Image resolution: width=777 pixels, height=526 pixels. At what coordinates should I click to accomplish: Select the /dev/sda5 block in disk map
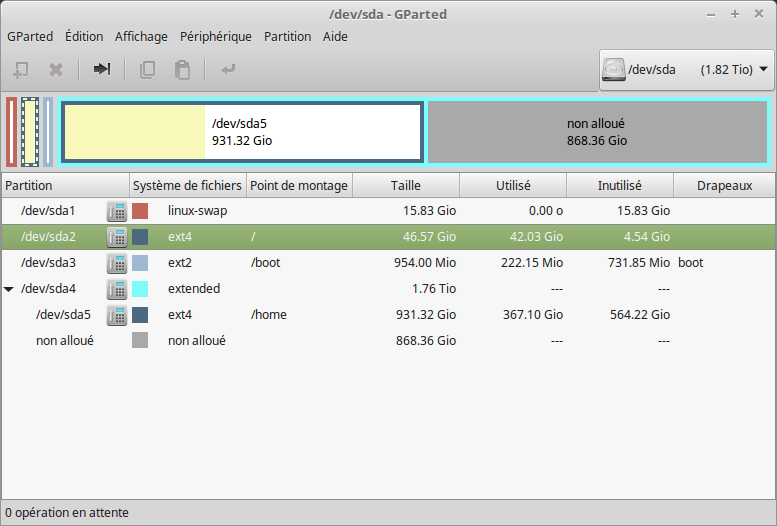pyautogui.click(x=242, y=132)
